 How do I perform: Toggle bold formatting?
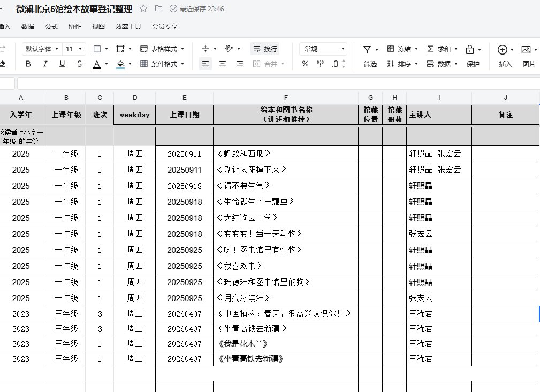click(28, 64)
